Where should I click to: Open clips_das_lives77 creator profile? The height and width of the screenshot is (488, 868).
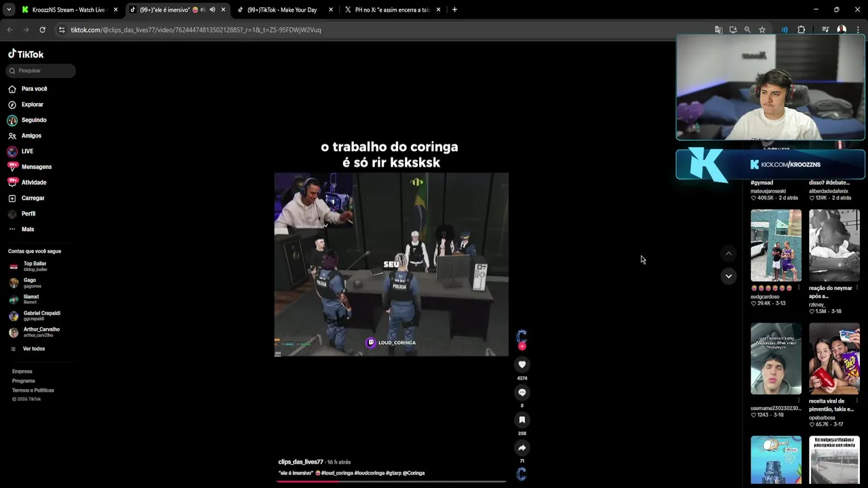(300, 462)
